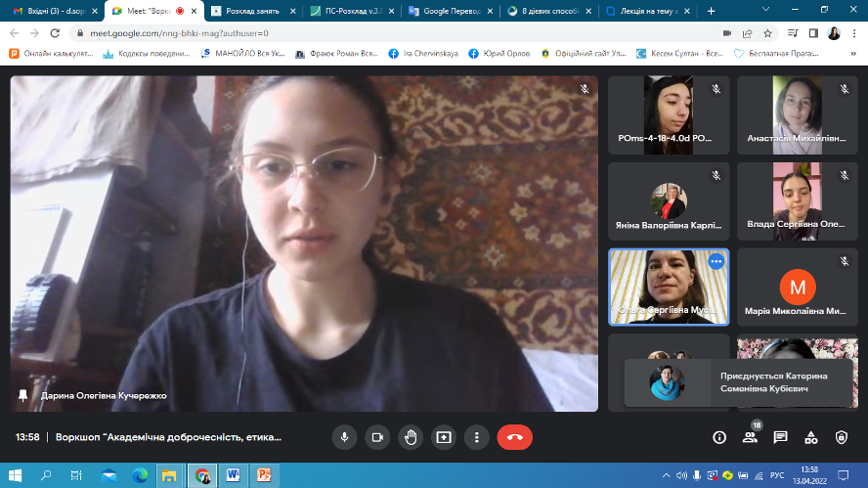Open PowerPoint from the taskbar
This screenshot has height=488, width=868.
(264, 475)
